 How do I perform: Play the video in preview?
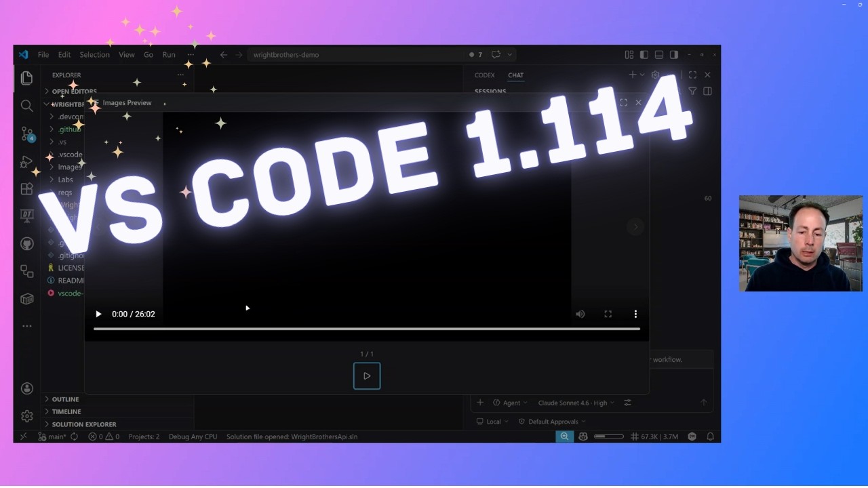pos(98,314)
